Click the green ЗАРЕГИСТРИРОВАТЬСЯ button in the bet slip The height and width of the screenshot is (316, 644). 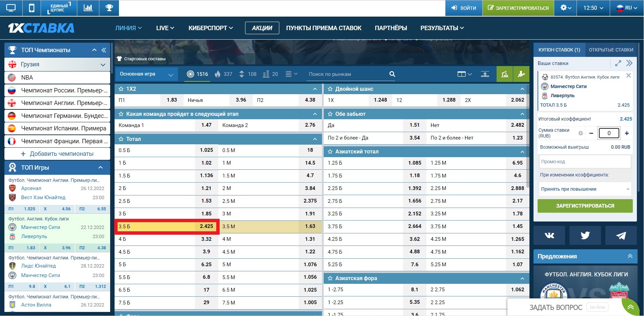[x=585, y=206]
